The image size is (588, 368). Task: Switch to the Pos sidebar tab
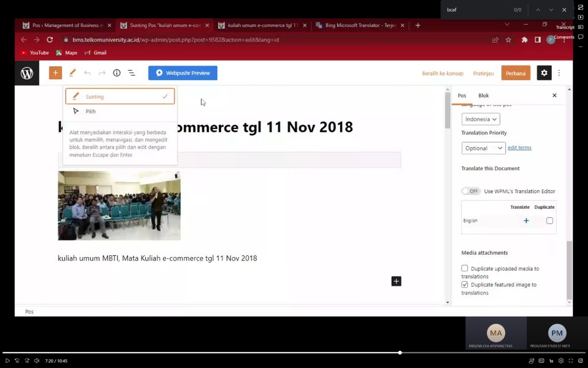462,95
